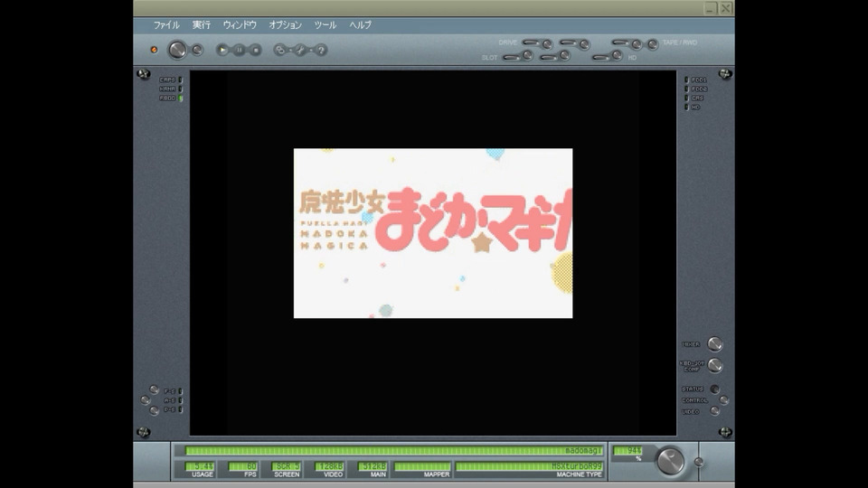Click the HD pill-shaped eject button
The width and height of the screenshot is (868, 488).
pos(601,57)
